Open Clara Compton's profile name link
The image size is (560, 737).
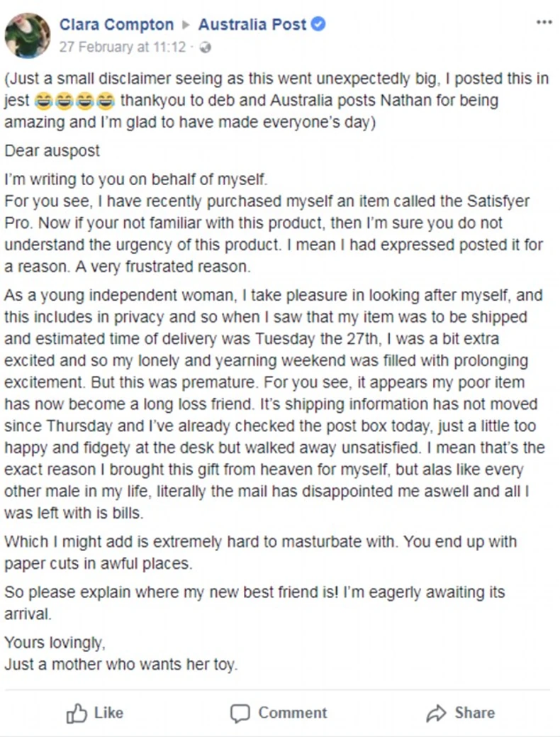click(116, 25)
